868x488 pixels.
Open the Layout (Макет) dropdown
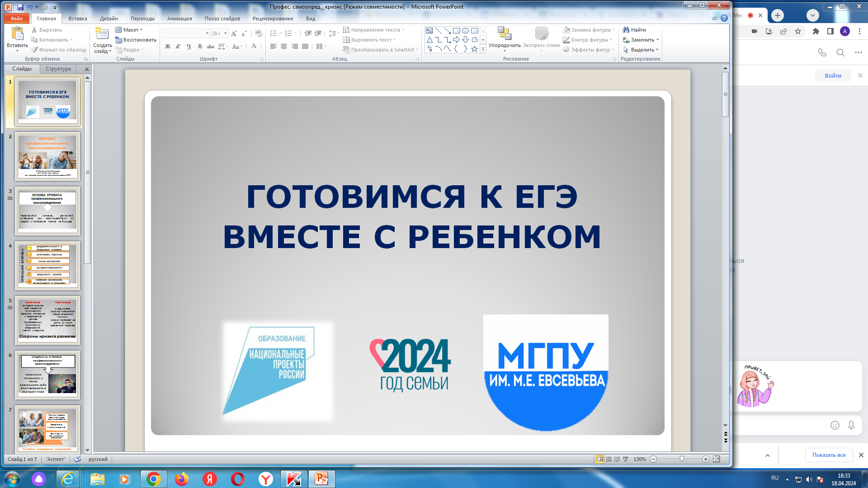[131, 30]
